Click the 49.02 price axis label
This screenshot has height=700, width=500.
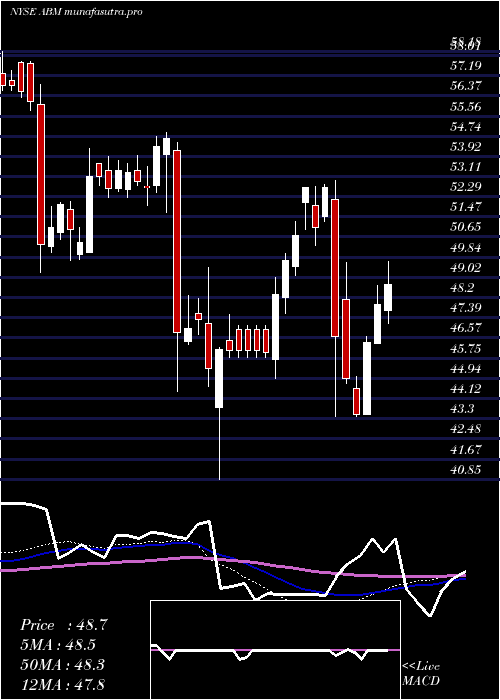coord(466,267)
